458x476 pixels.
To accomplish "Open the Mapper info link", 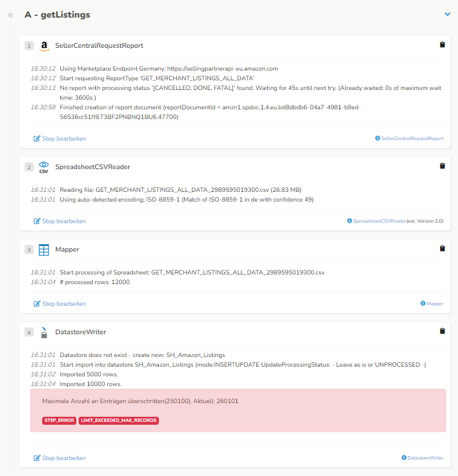I will tap(432, 303).
